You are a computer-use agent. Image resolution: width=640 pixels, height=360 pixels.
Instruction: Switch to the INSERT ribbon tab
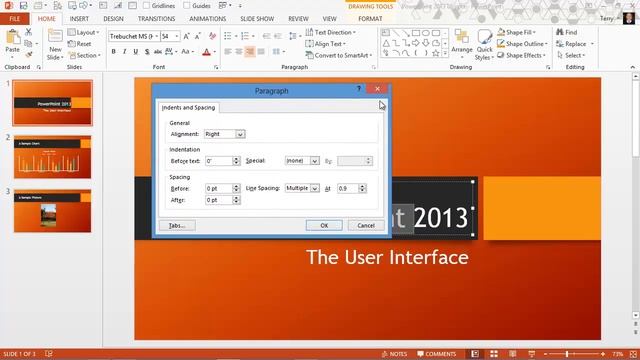pyautogui.click(x=79, y=19)
